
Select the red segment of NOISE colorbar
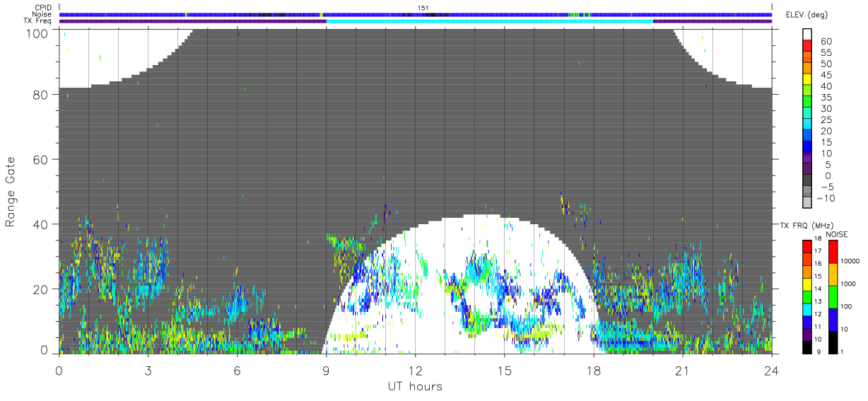tap(833, 252)
